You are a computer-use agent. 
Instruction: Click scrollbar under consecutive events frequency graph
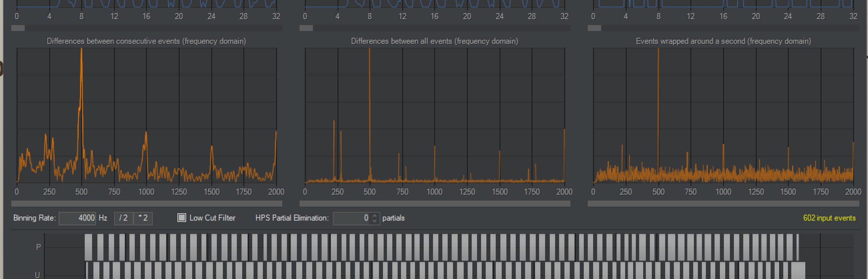[x=146, y=204]
